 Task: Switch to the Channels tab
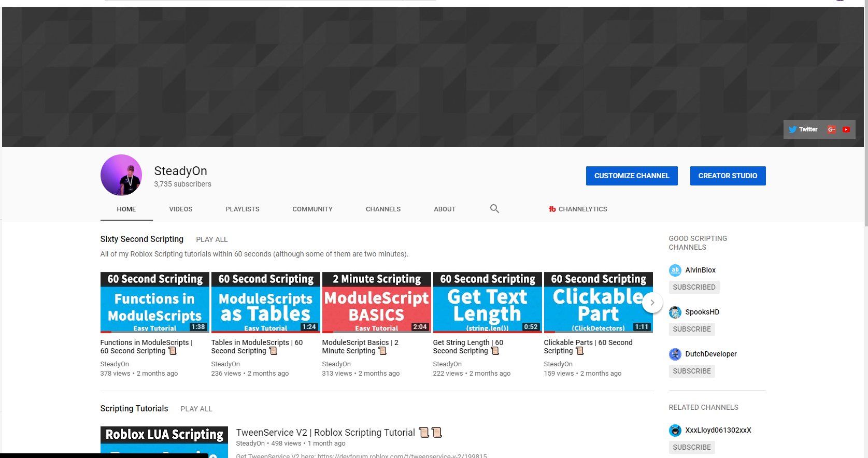coord(383,209)
